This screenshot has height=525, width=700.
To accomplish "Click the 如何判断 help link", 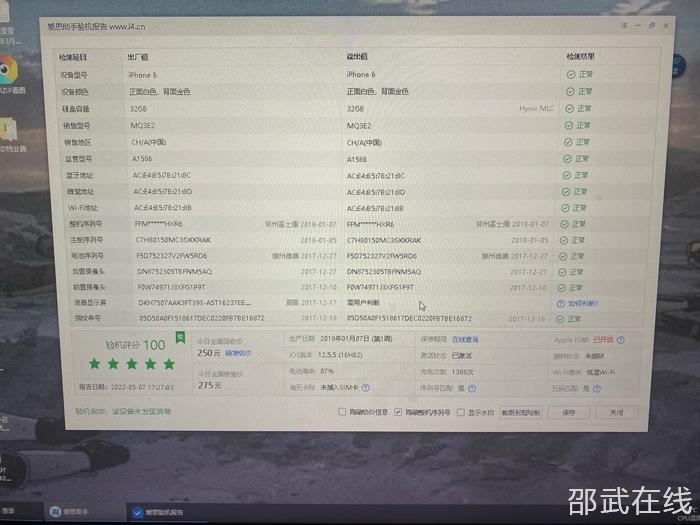I will tap(583, 303).
